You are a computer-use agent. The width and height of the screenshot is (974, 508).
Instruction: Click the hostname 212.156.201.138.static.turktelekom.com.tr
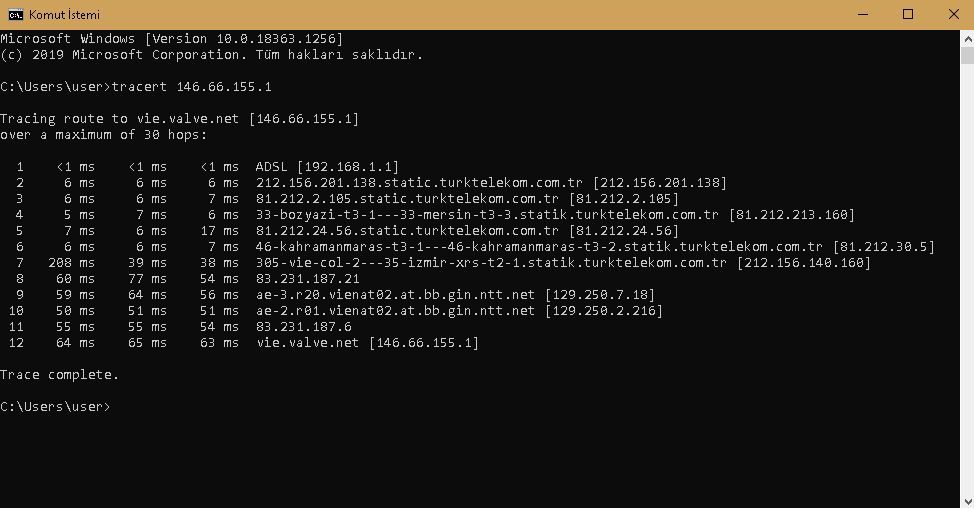[419, 183]
